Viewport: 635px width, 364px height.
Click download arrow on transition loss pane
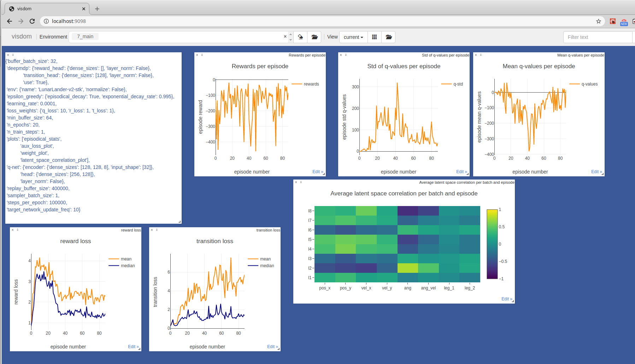tap(157, 230)
